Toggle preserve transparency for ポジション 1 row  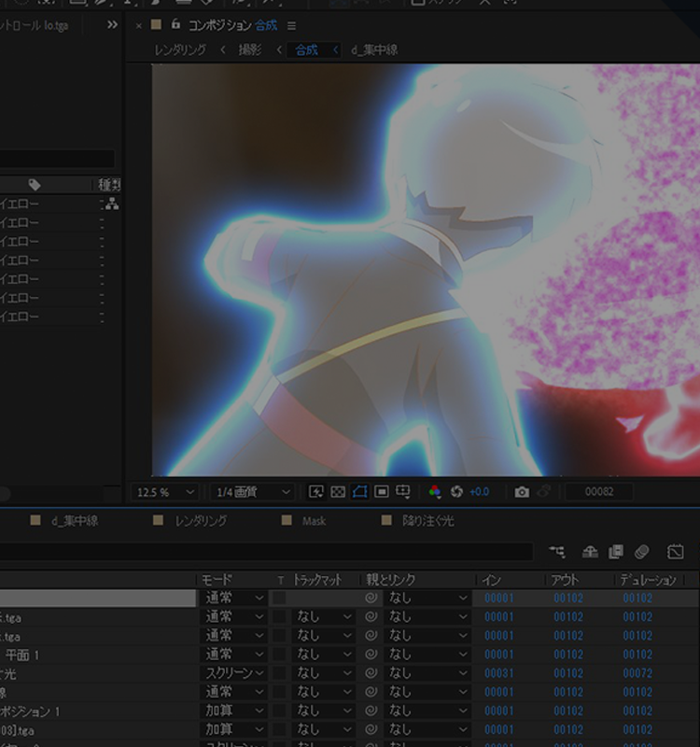point(279,711)
